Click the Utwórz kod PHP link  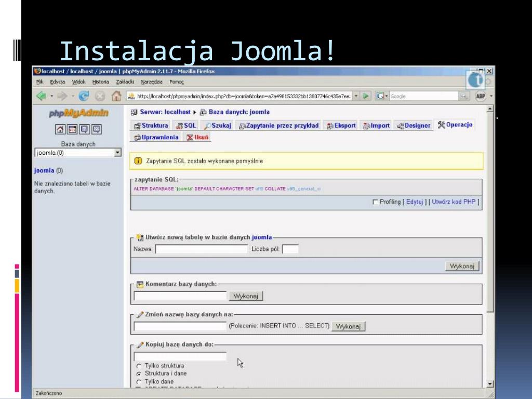point(454,202)
